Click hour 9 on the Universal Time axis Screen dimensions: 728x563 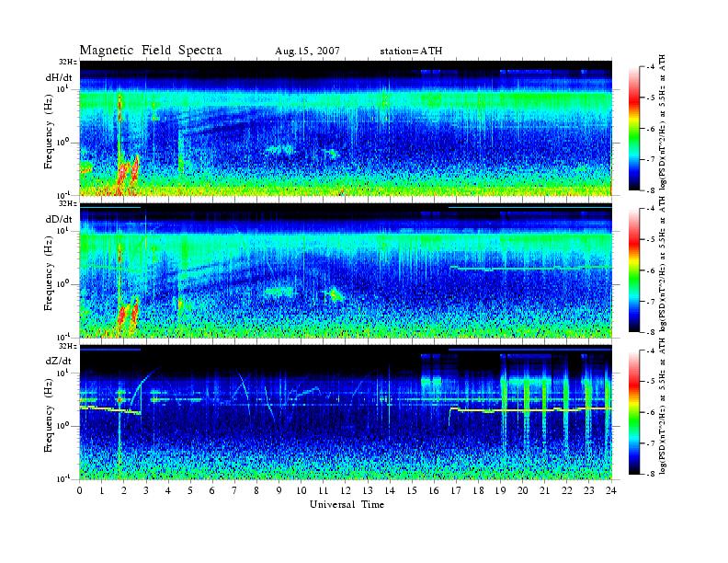tap(279, 491)
